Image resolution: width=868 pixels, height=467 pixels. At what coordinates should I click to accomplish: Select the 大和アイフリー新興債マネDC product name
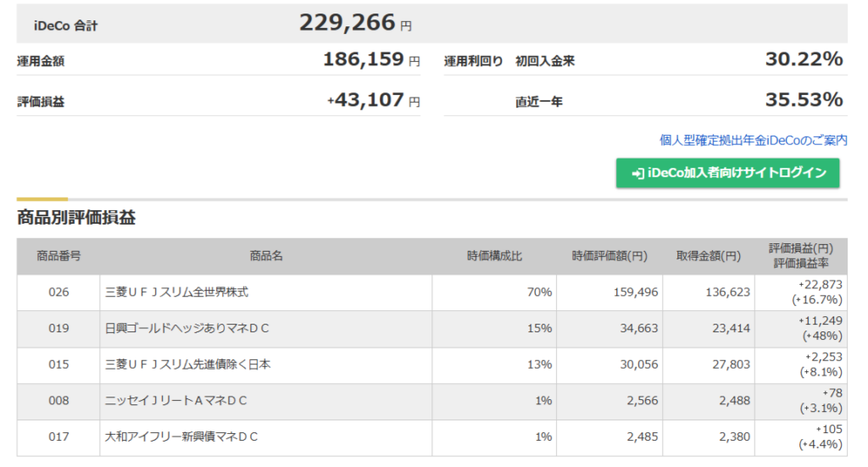coord(181,436)
